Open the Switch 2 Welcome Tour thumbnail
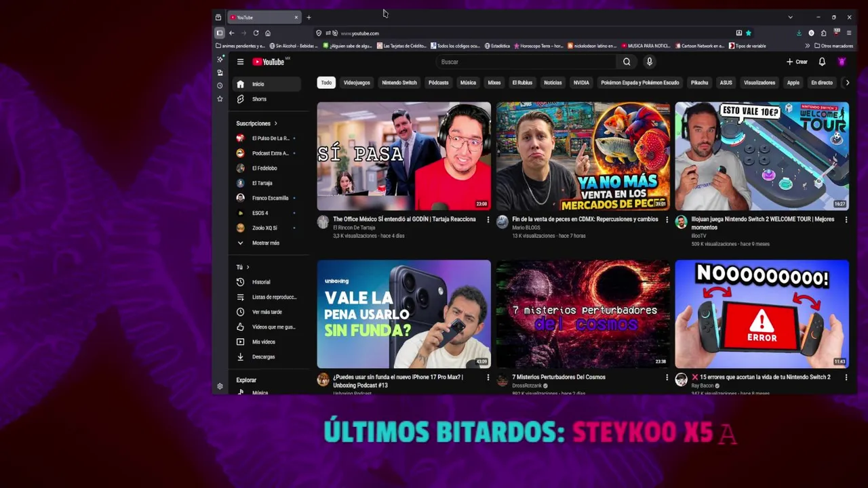The height and width of the screenshot is (488, 868). pos(762,156)
